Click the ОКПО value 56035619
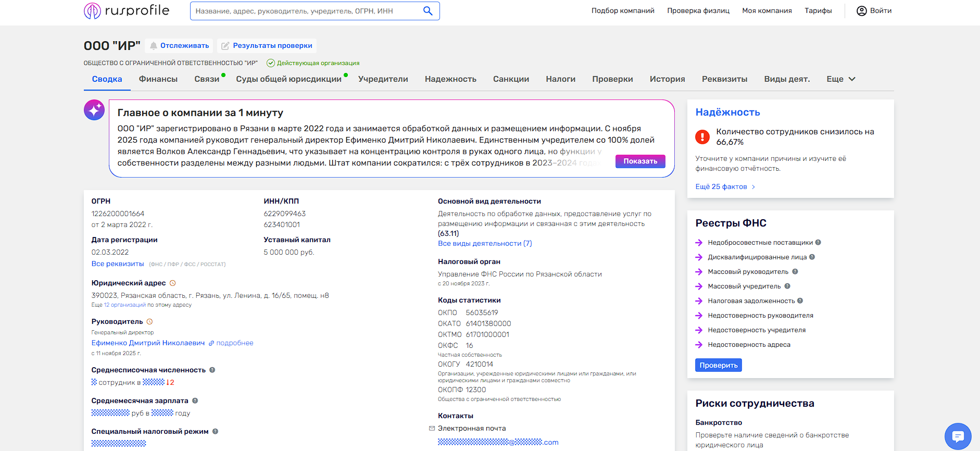Viewport: 980px width, 451px height. 482,313
